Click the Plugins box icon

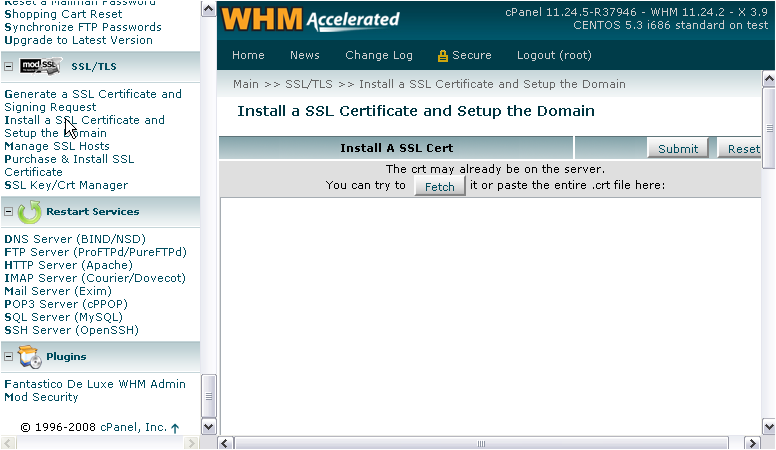[29, 357]
